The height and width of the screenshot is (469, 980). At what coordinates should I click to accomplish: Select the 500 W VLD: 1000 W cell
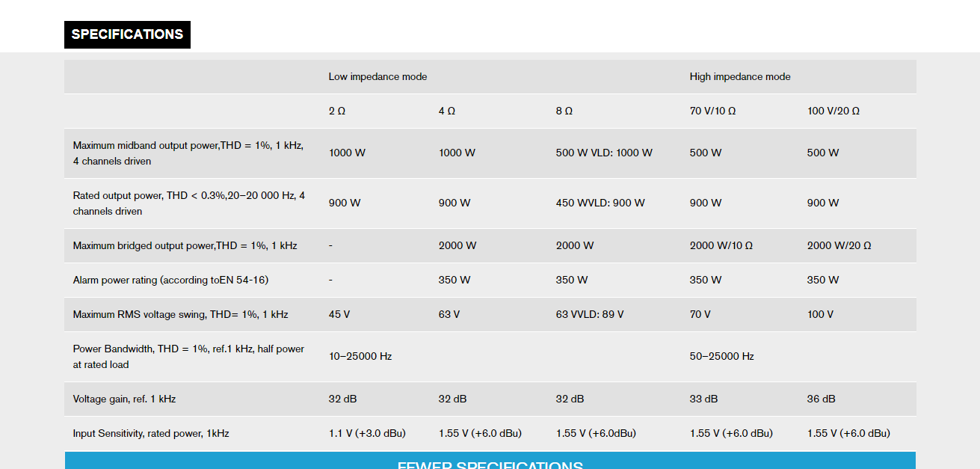pyautogui.click(x=604, y=153)
